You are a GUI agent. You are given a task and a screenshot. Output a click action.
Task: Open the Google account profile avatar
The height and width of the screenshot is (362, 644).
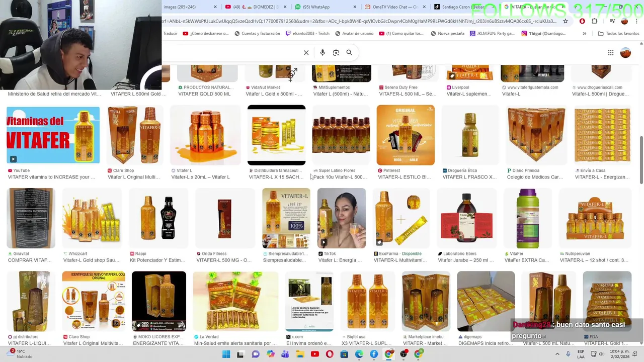625,53
